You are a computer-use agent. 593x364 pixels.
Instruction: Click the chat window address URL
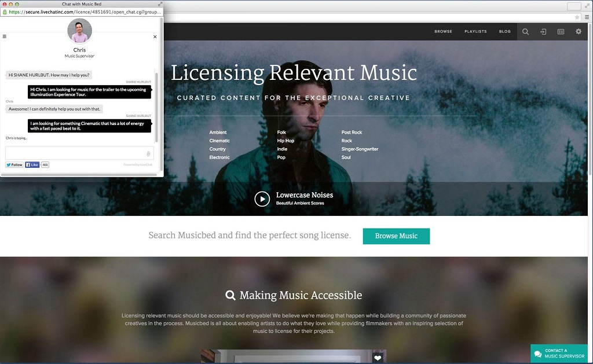point(85,12)
